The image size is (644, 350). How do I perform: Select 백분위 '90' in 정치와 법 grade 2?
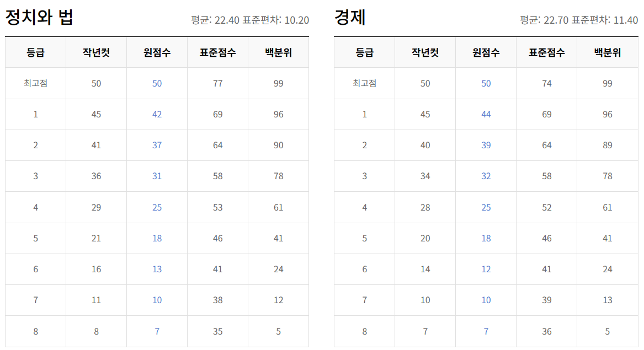click(x=279, y=146)
